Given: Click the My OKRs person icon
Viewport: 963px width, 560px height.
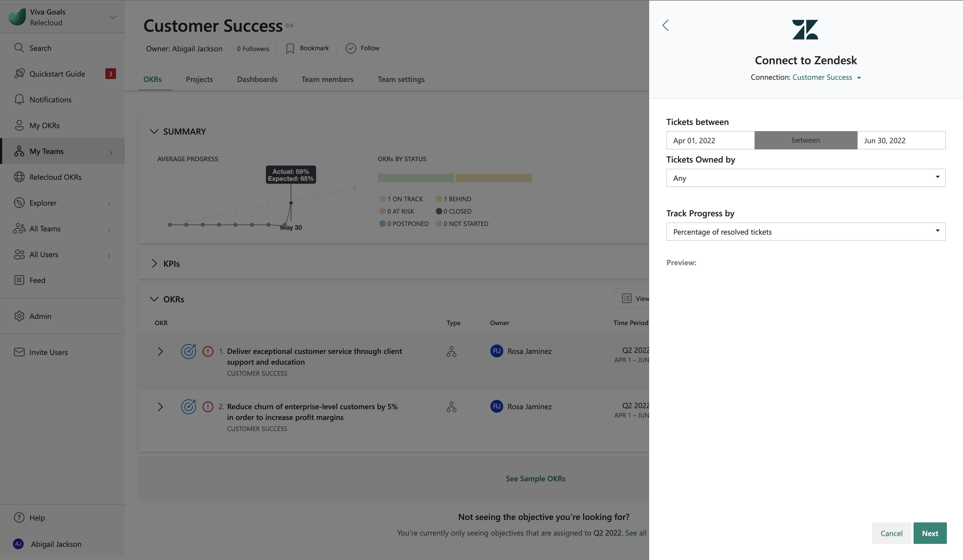Looking at the screenshot, I should coord(19,125).
